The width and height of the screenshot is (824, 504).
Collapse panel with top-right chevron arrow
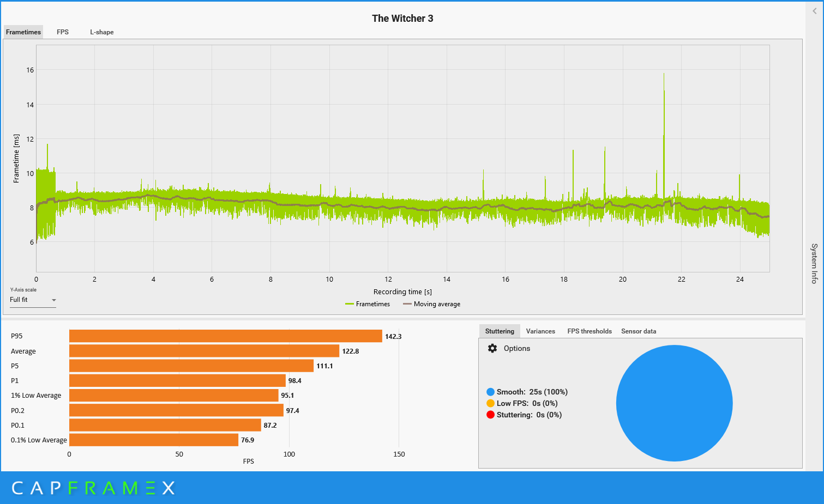815,11
